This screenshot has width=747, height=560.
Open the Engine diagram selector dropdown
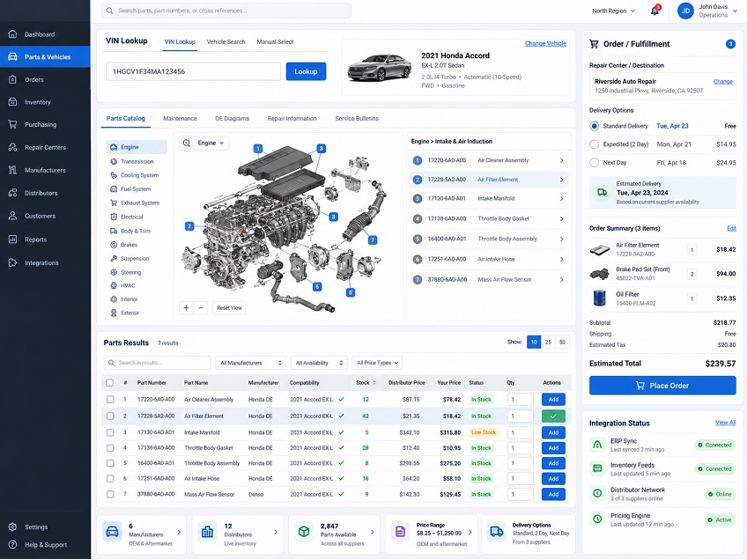pos(211,143)
